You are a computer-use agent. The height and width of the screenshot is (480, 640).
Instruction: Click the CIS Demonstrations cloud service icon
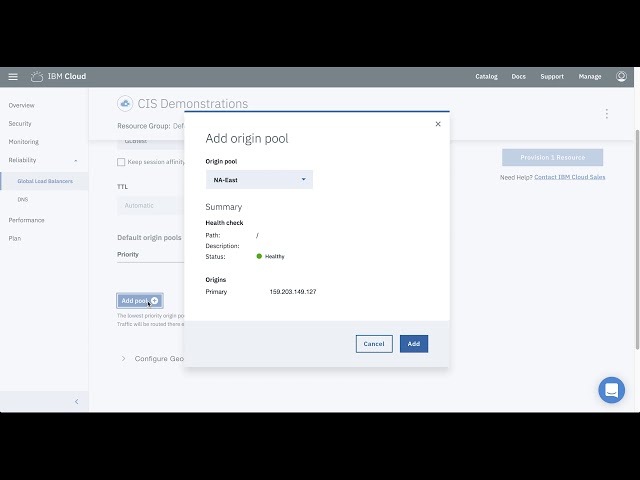pos(125,104)
